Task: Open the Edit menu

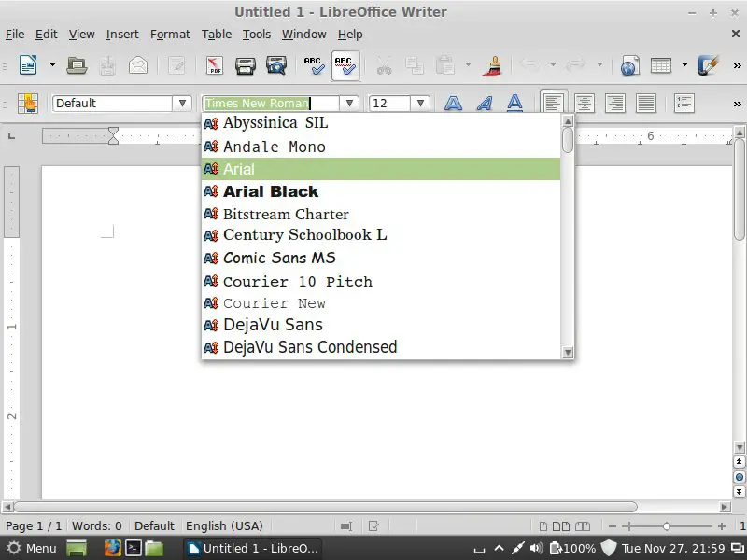Action: point(46,35)
